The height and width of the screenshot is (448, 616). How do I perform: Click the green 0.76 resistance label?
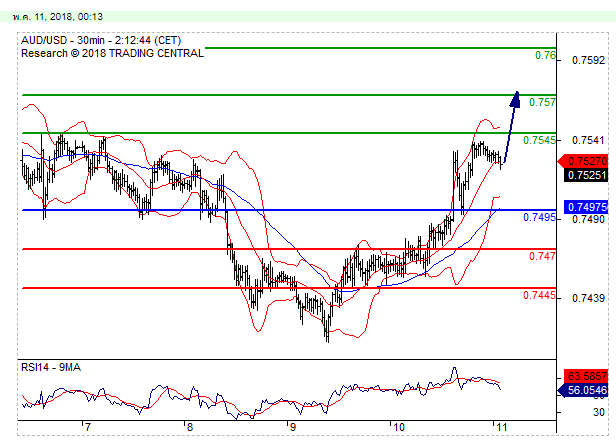[x=545, y=55]
